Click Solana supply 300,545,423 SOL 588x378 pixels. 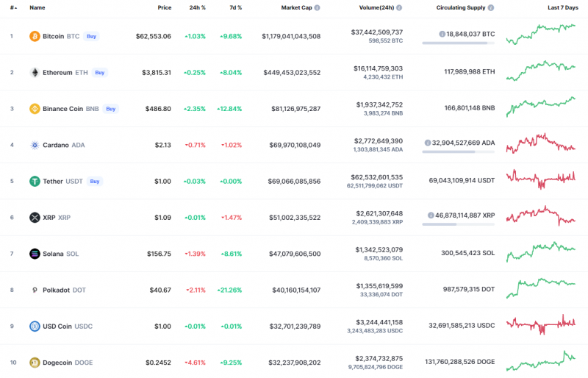click(x=467, y=253)
